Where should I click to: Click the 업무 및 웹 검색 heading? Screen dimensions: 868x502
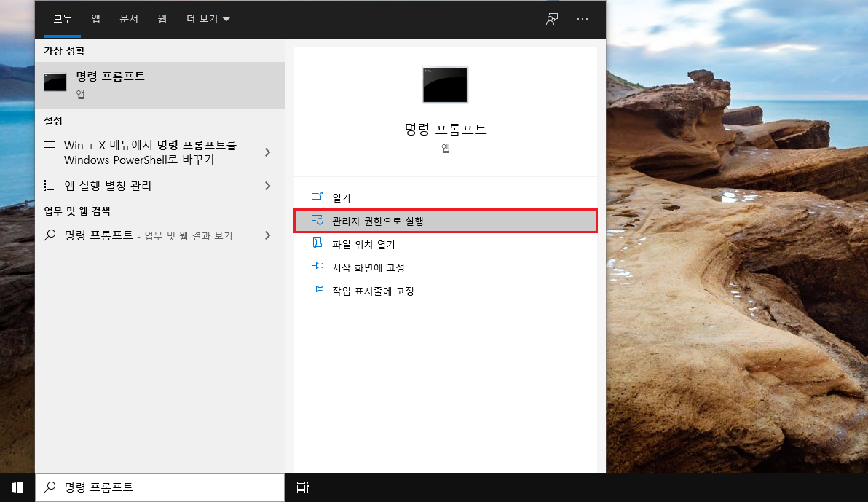coord(77,211)
